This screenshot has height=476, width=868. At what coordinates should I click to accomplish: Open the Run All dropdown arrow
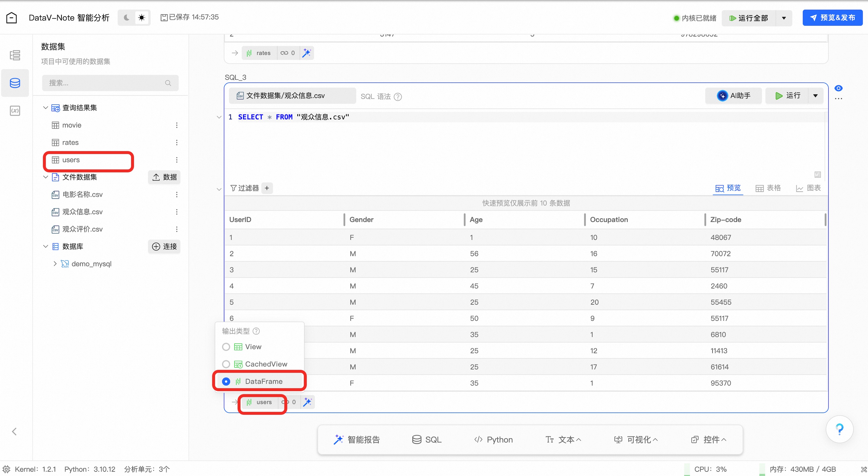coord(784,18)
